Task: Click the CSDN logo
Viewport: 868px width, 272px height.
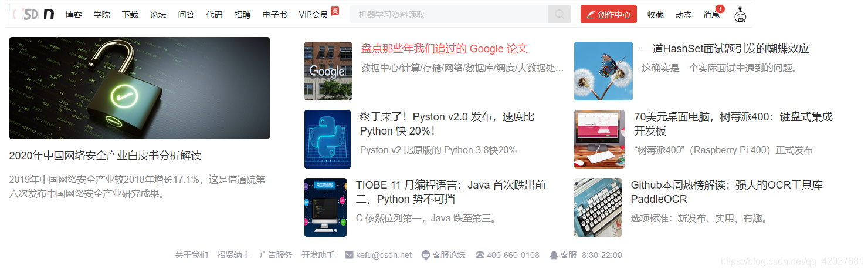Action: click(34, 14)
